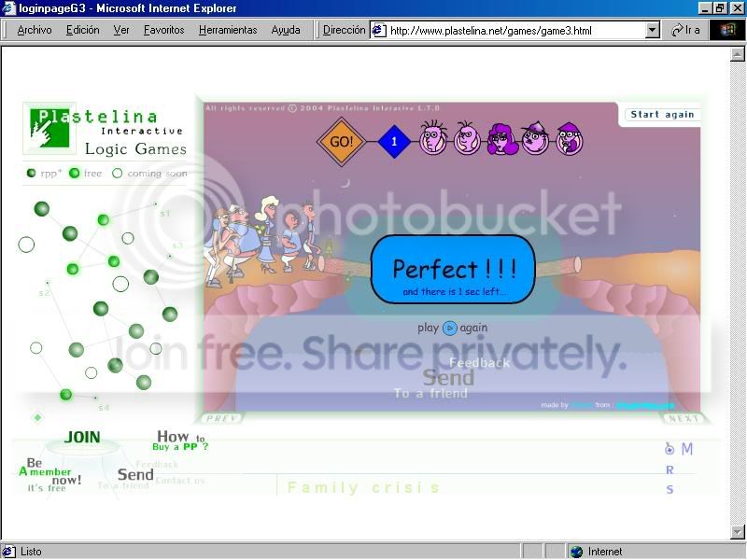Open the Herramientas menu
Viewport: 747px width, 560px height.
pos(228,30)
